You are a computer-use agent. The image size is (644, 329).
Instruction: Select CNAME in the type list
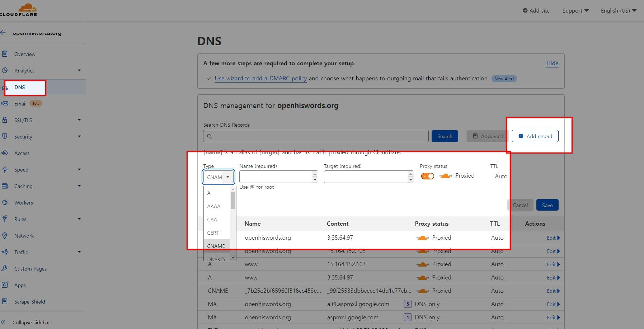pos(216,246)
